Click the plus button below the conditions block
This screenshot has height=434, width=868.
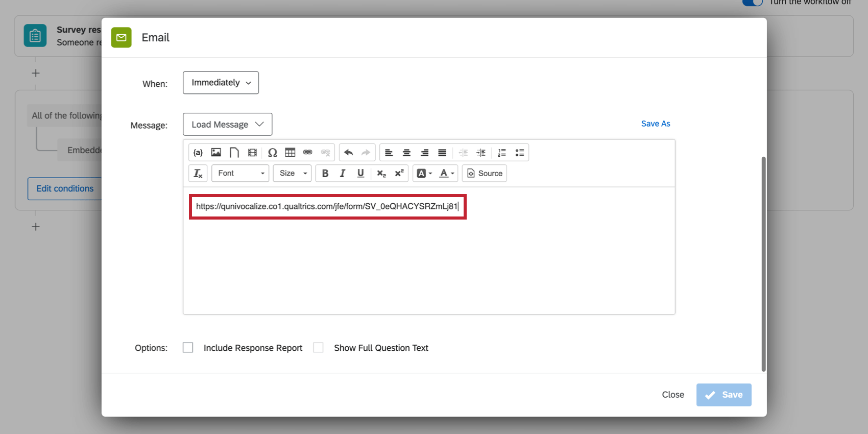coord(36,227)
